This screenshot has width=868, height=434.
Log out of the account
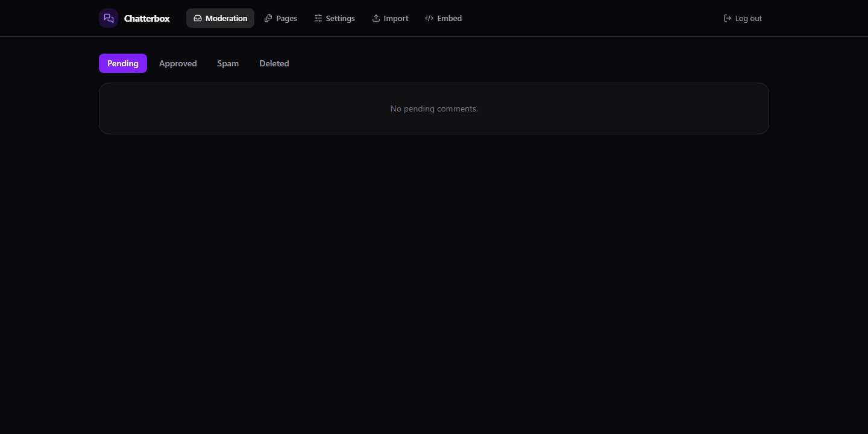[x=743, y=18]
